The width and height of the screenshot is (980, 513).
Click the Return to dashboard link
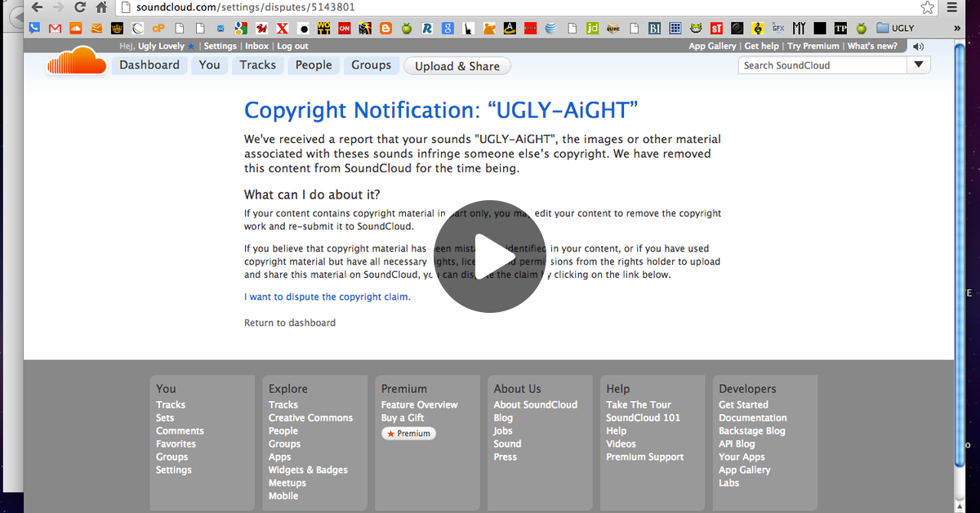tap(290, 323)
